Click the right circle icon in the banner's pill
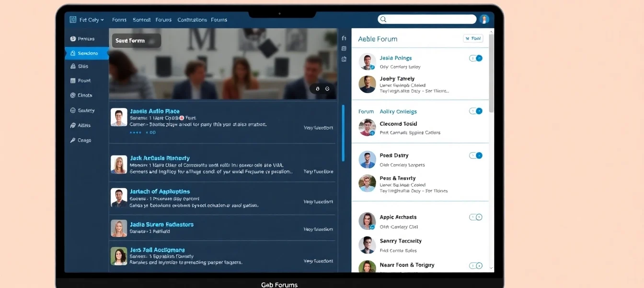 327,89
